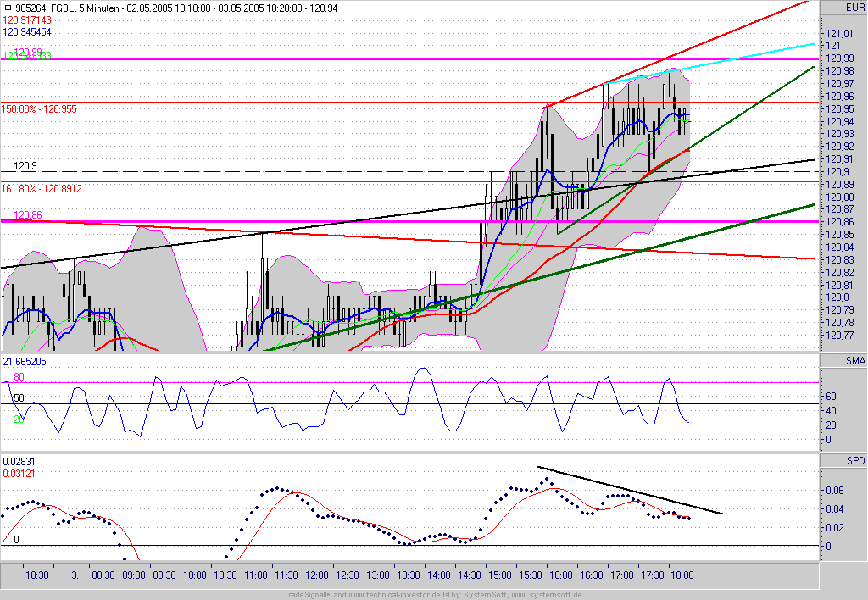The height and width of the screenshot is (600, 868).
Task: Click 120,88 on the price axis
Action: point(840,197)
